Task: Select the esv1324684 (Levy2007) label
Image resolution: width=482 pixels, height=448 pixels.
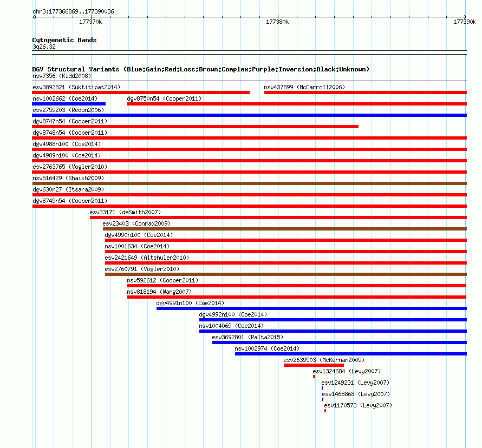Action: click(347, 371)
